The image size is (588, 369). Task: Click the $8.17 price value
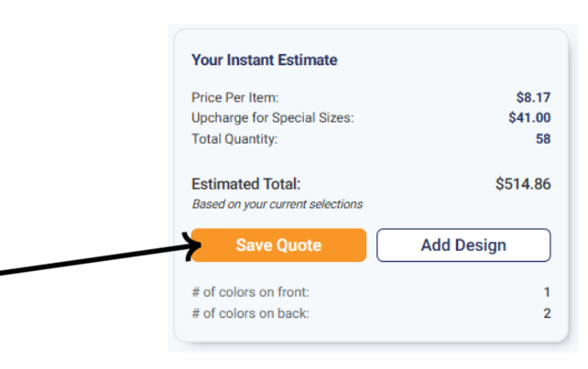pyautogui.click(x=533, y=97)
